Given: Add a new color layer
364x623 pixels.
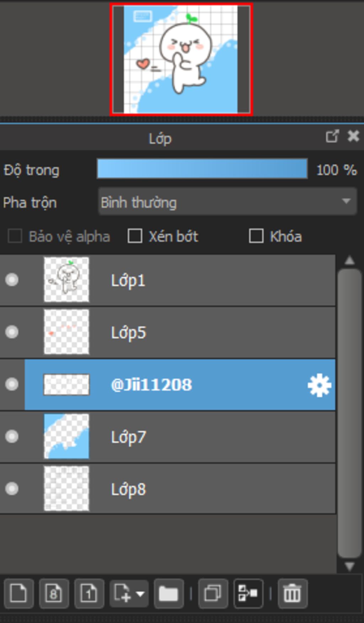Looking at the screenshot, I should point(18,593).
